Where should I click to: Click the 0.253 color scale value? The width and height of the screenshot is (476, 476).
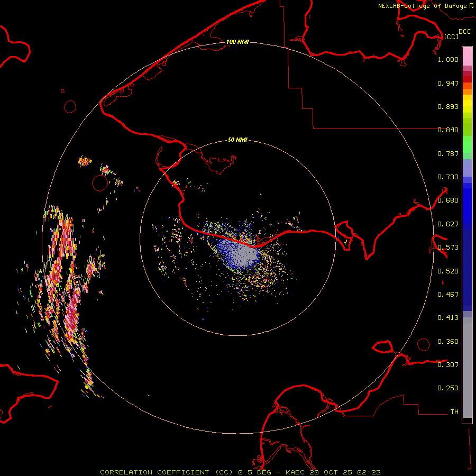click(x=448, y=388)
